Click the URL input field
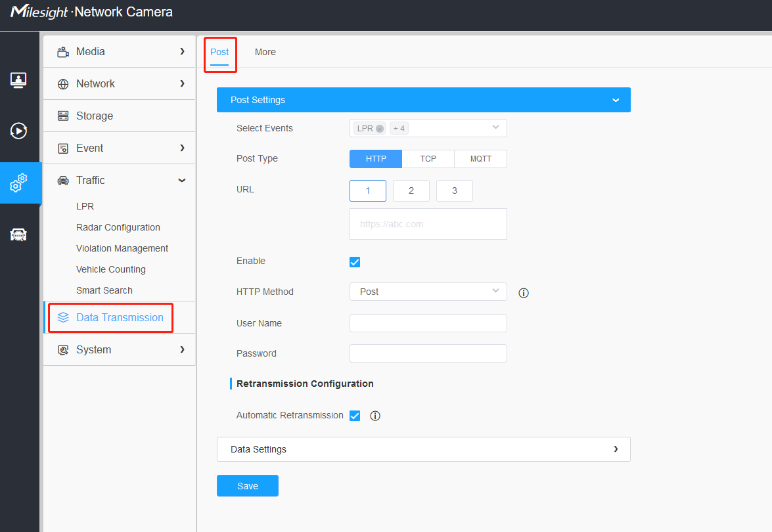772x532 pixels. pos(428,225)
